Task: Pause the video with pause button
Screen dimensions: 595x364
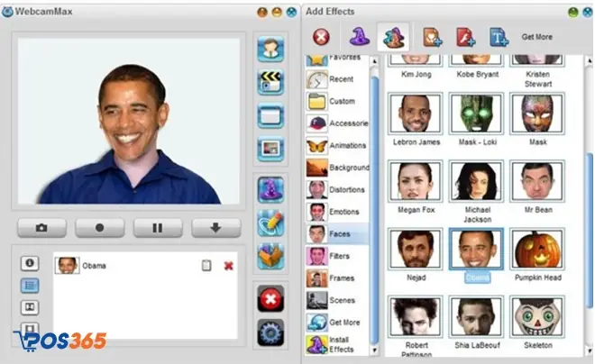Action: (x=158, y=228)
